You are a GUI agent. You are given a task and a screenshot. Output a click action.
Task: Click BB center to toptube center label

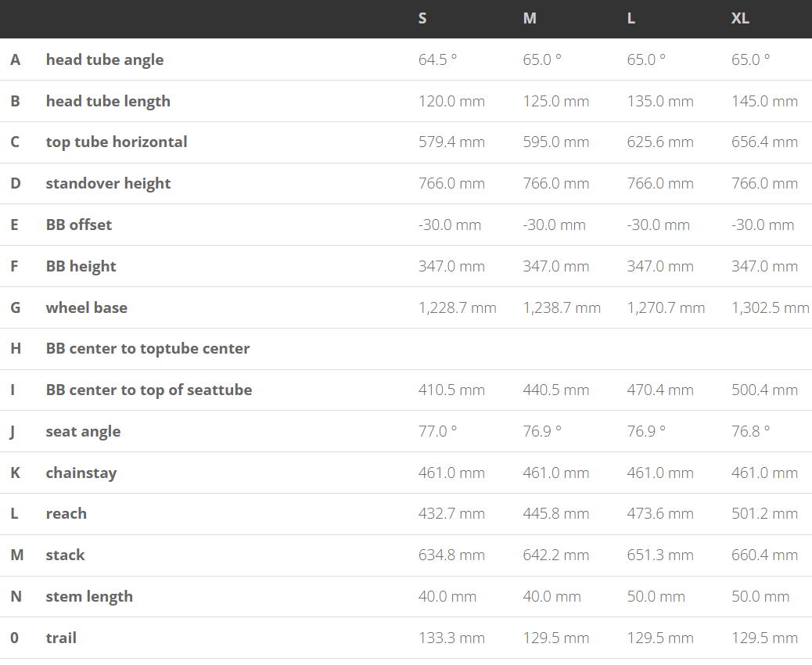click(x=148, y=348)
